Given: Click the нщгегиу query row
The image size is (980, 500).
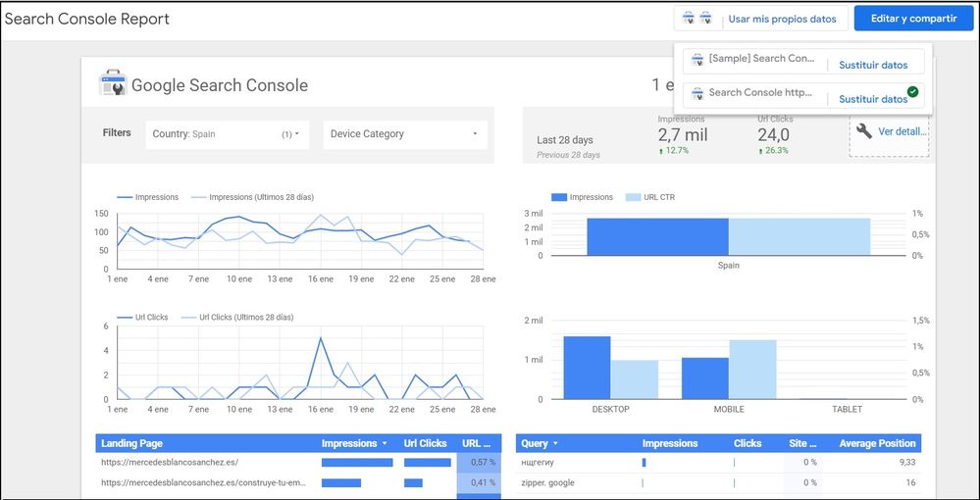Looking at the screenshot, I should 537,463.
